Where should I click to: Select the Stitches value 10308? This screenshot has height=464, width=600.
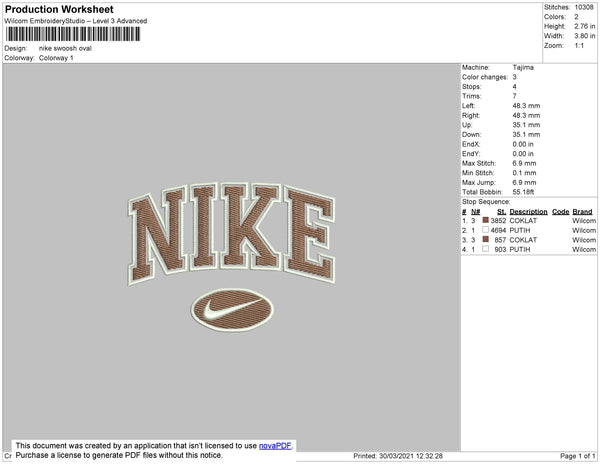click(584, 7)
